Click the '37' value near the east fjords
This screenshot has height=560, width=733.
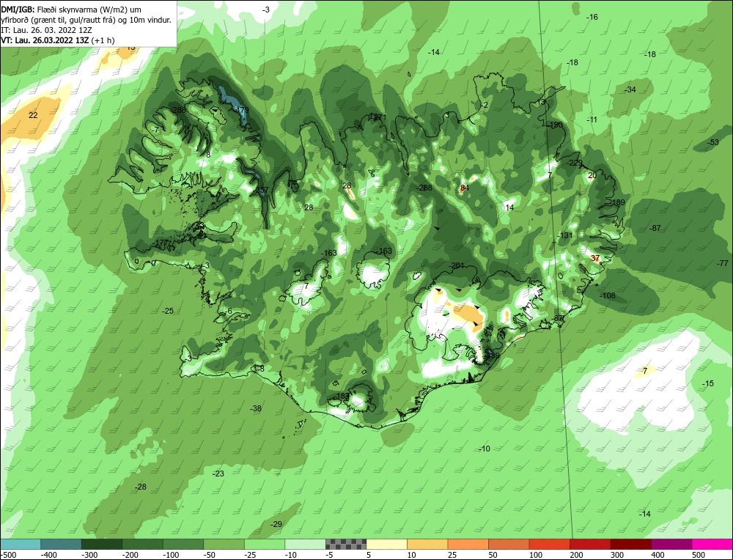pos(595,258)
